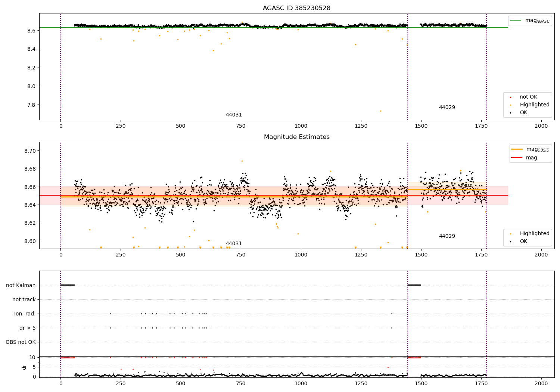
Task: Click the green mag AGASC legend line
Action: [516, 21]
